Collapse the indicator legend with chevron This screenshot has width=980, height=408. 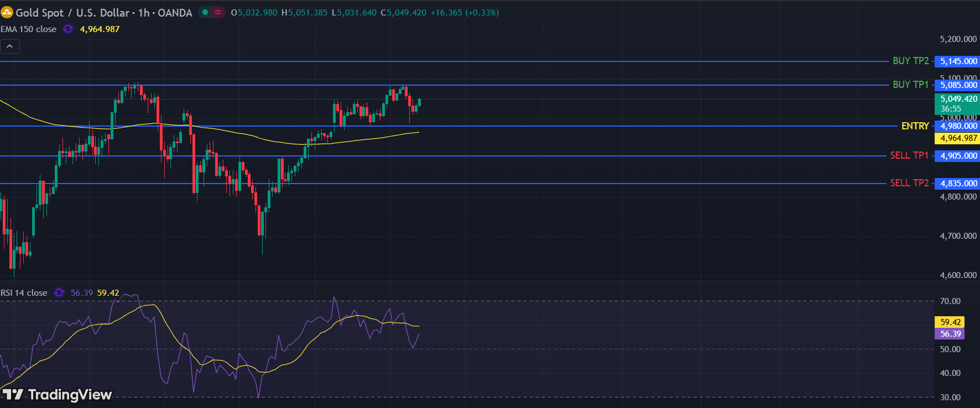coord(10,47)
